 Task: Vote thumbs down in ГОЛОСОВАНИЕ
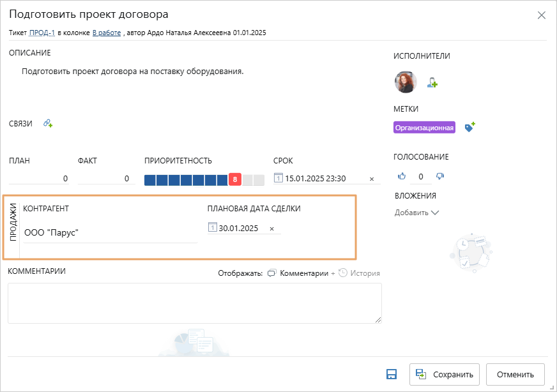(439, 176)
